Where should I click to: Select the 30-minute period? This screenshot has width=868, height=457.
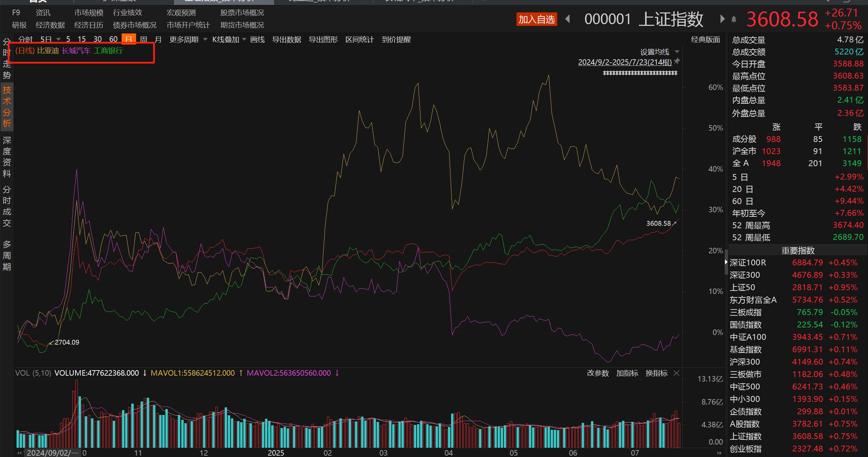(x=98, y=39)
